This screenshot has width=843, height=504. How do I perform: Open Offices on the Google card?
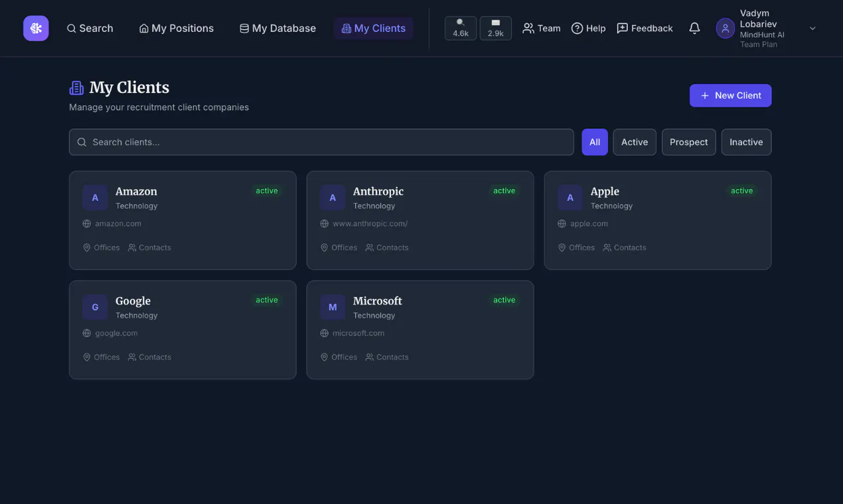click(101, 357)
